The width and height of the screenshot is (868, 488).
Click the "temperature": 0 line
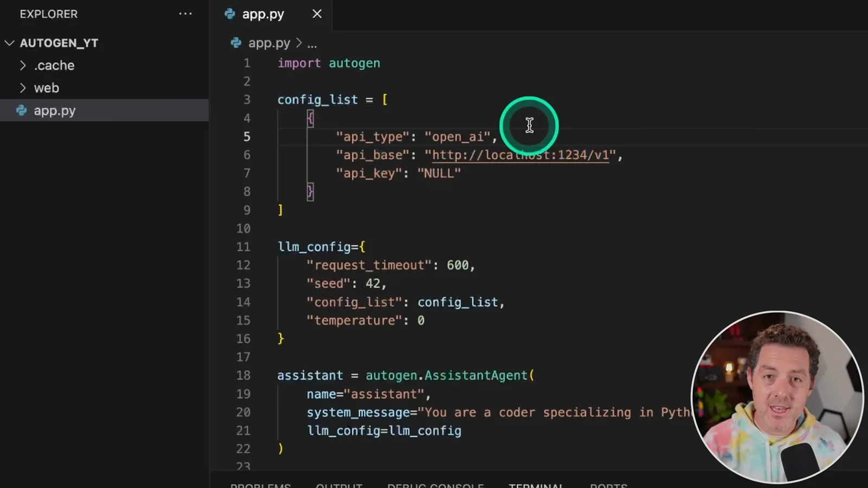click(x=366, y=320)
